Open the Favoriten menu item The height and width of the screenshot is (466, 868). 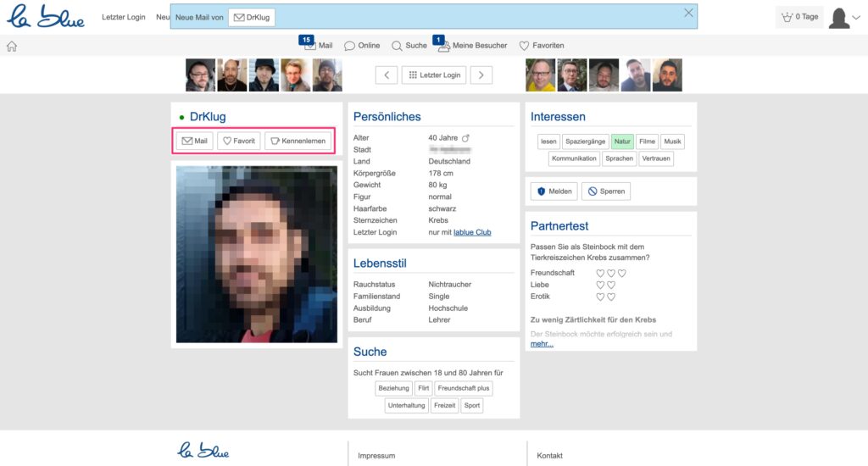[x=542, y=46]
